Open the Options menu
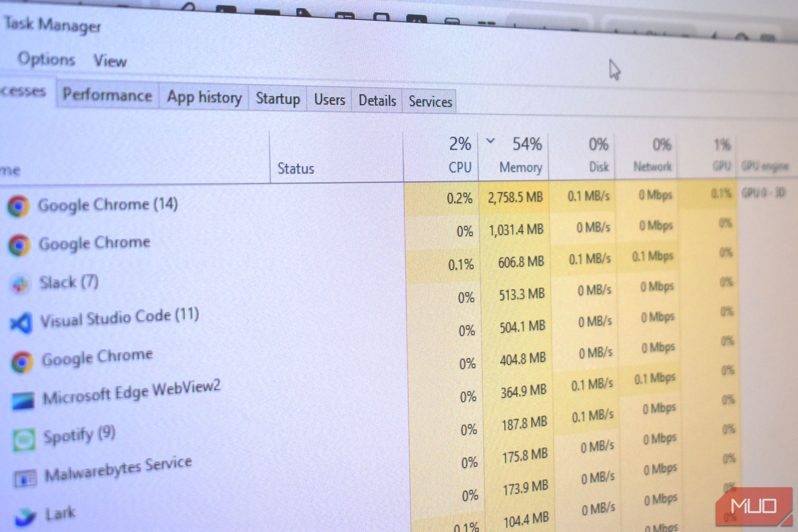Viewport: 798px width, 532px height. tap(46, 59)
